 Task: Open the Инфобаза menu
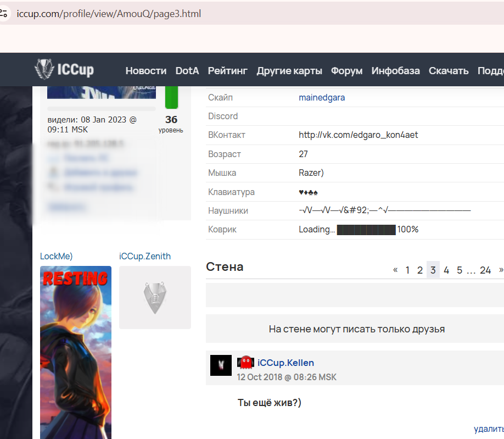(x=396, y=71)
